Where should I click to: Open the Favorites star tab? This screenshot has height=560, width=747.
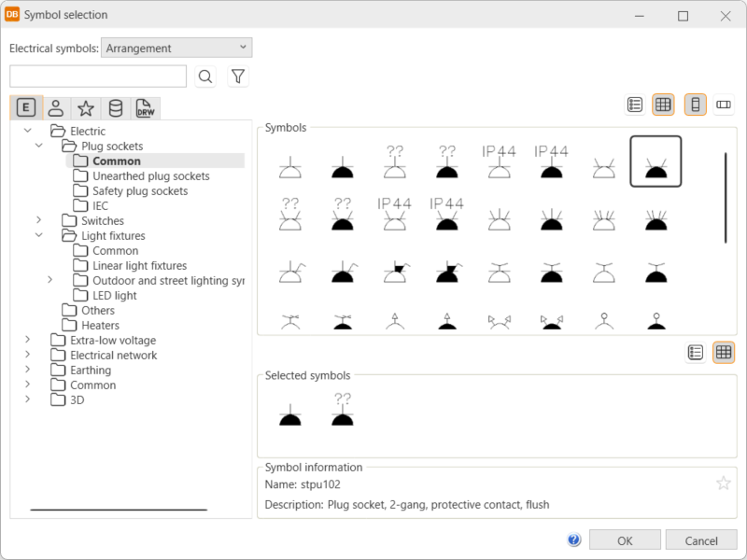click(x=85, y=108)
